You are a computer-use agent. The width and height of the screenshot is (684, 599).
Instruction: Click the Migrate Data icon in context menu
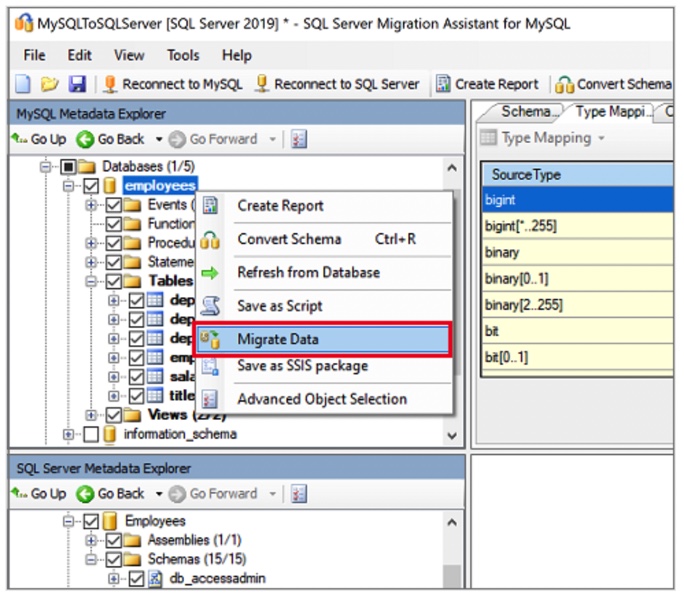tap(210, 339)
